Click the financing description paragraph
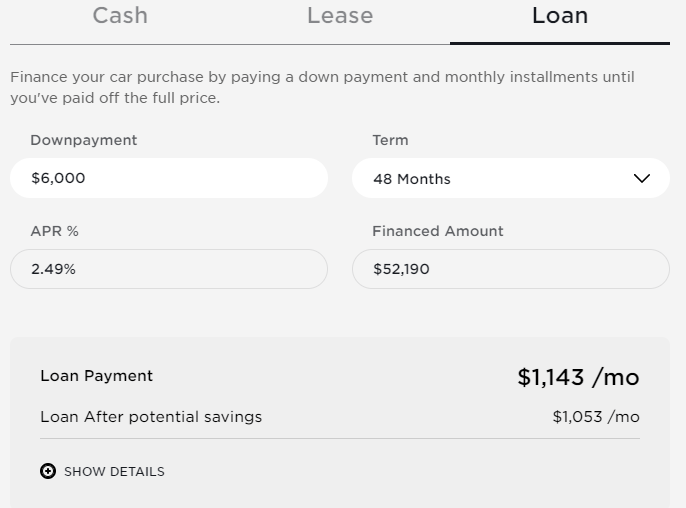Screen dimensions: 686x508 pyautogui.click(x=322, y=88)
